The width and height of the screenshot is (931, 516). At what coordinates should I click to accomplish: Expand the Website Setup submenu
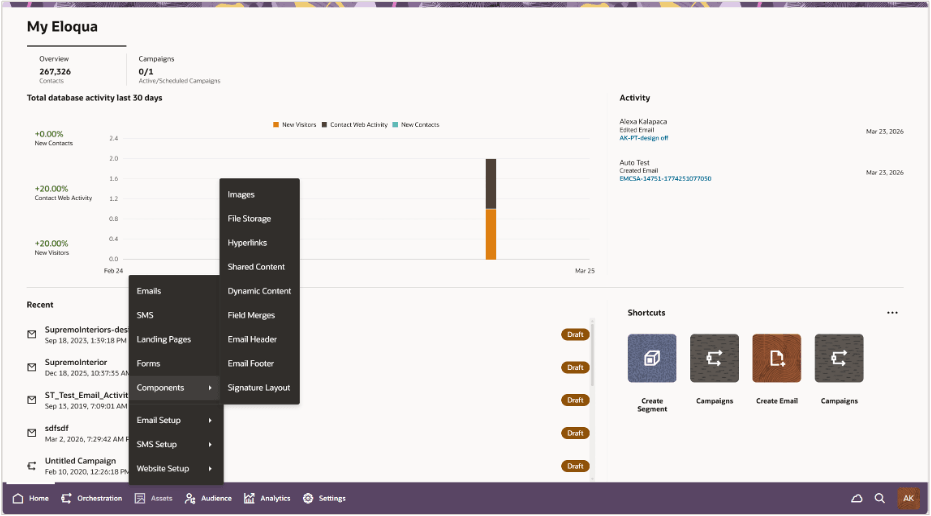pos(176,468)
